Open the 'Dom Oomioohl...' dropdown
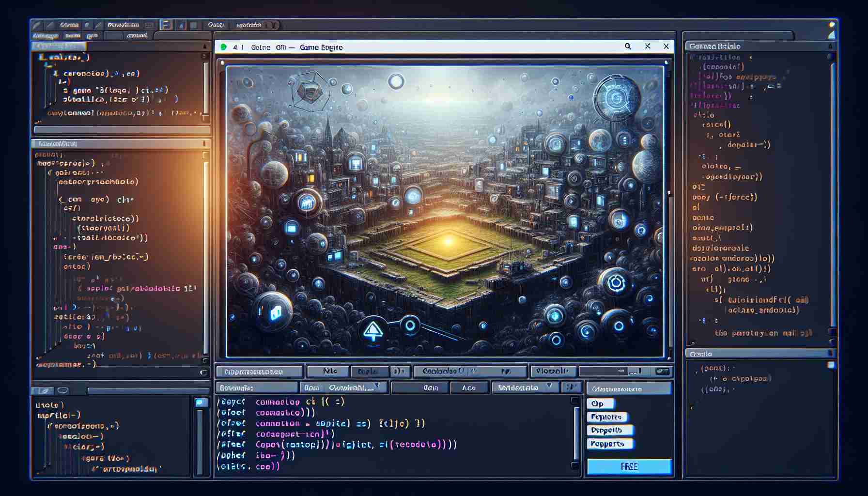 click(343, 387)
